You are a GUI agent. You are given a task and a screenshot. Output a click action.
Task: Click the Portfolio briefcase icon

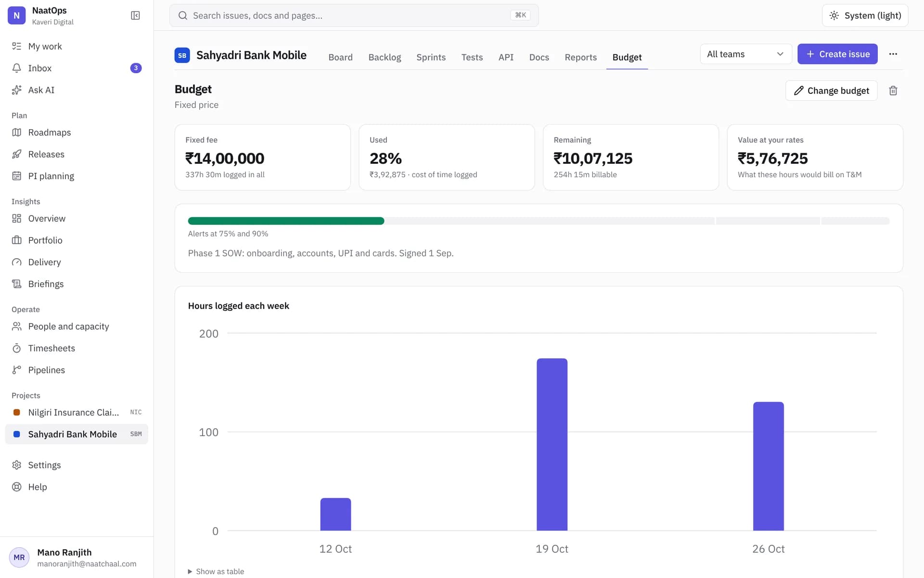(17, 240)
